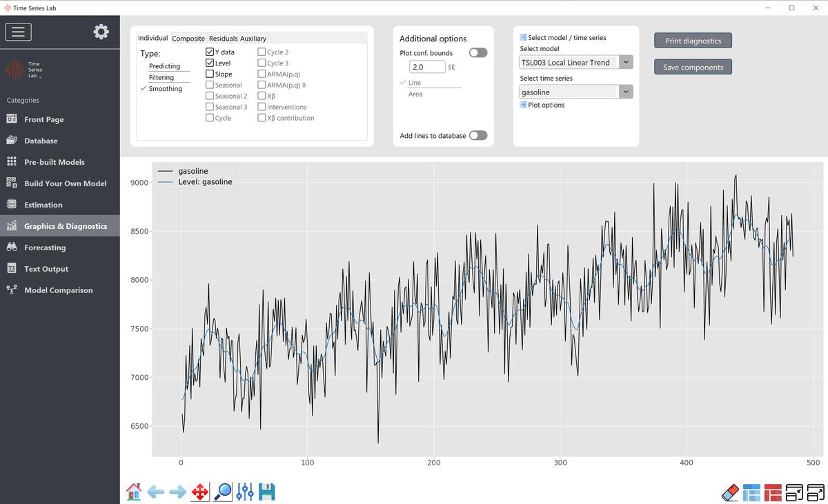Image resolution: width=828 pixels, height=504 pixels.
Task: Click the eraser icon to clear the plot
Action: pos(730,492)
